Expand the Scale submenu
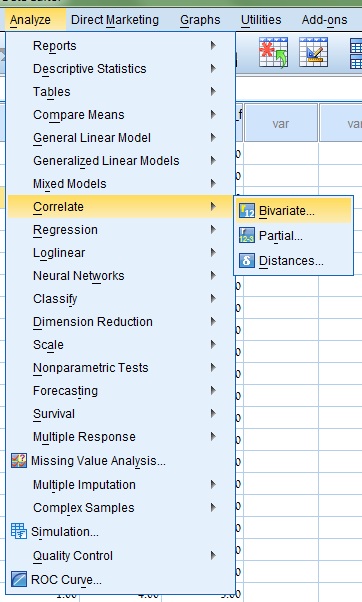Image resolution: width=362 pixels, height=602 pixels. (x=121, y=345)
